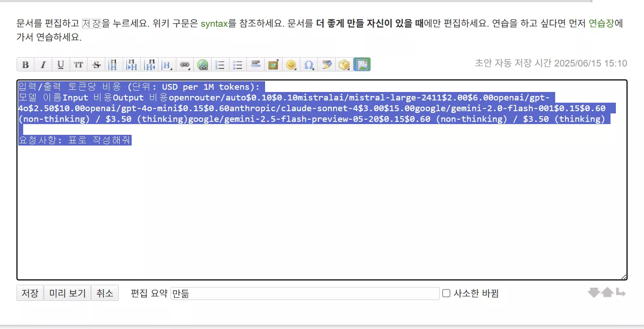This screenshot has width=644, height=329.
Task: Insert your signature with the pen icon
Action: pos(327,65)
